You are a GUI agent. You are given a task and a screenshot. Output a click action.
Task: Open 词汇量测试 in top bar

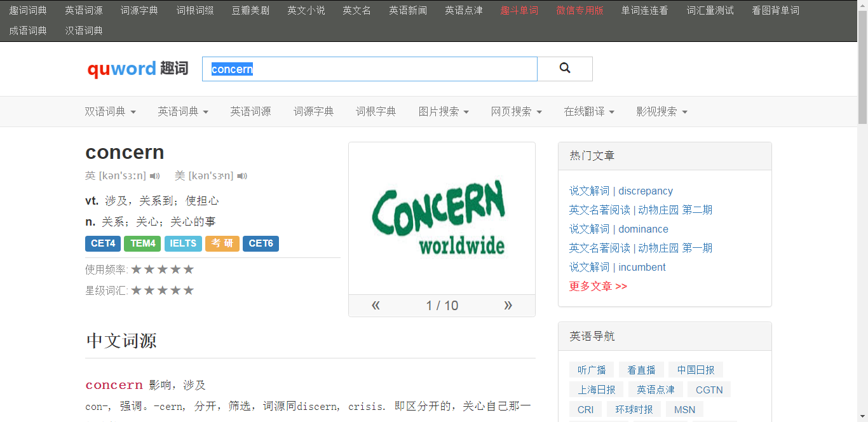click(x=710, y=10)
